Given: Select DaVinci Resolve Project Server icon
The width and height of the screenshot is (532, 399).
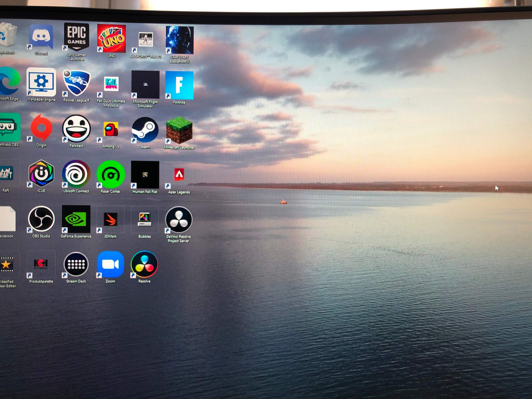Looking at the screenshot, I should [179, 220].
